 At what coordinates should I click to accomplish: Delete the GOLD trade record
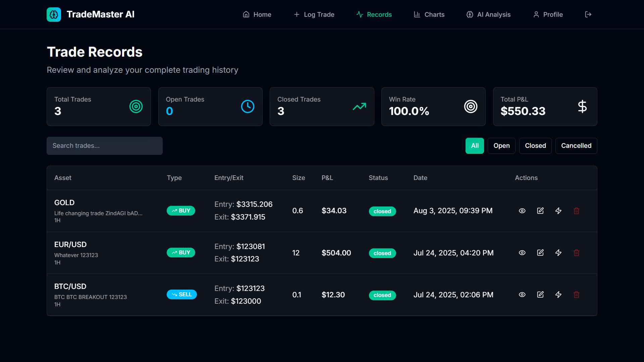576,211
